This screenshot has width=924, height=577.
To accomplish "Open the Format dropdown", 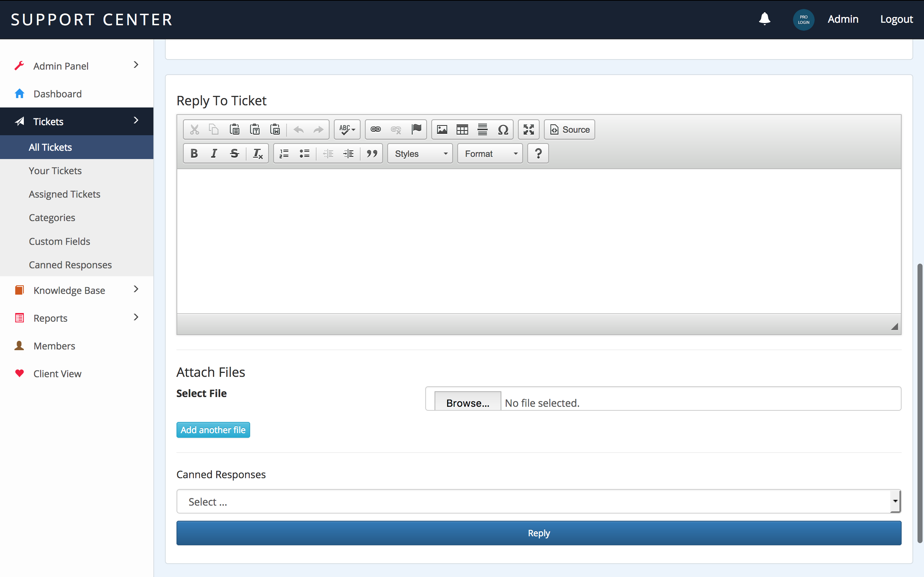I will coord(490,153).
